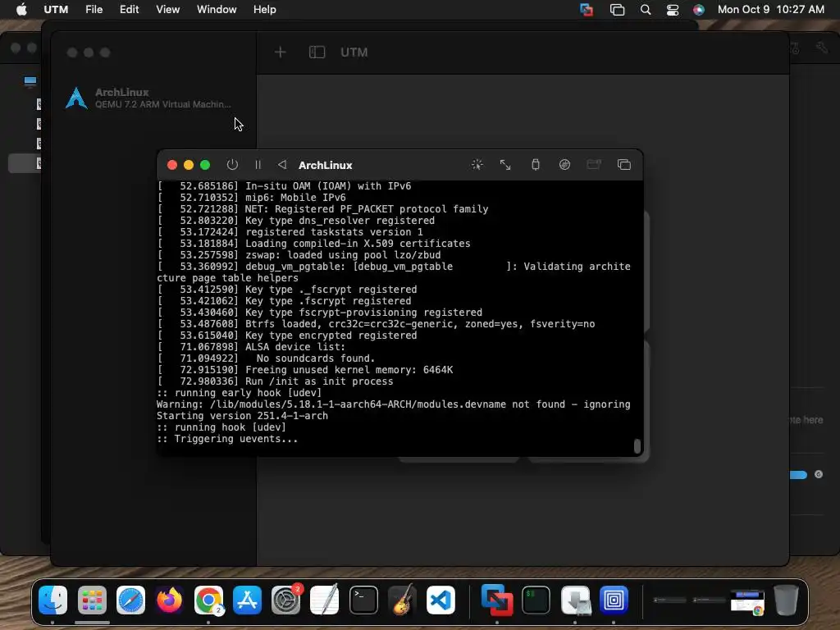Viewport: 840px width, 630px height.
Task: Click the 'Starting version 251.4-1-arch' console line
Action: [242, 416]
